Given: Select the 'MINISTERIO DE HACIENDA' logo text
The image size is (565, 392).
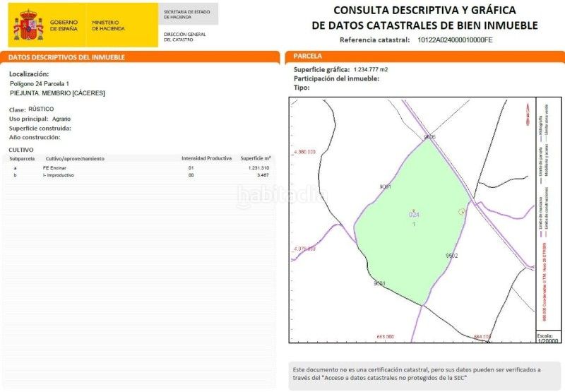Looking at the screenshot, I should 108,25.
